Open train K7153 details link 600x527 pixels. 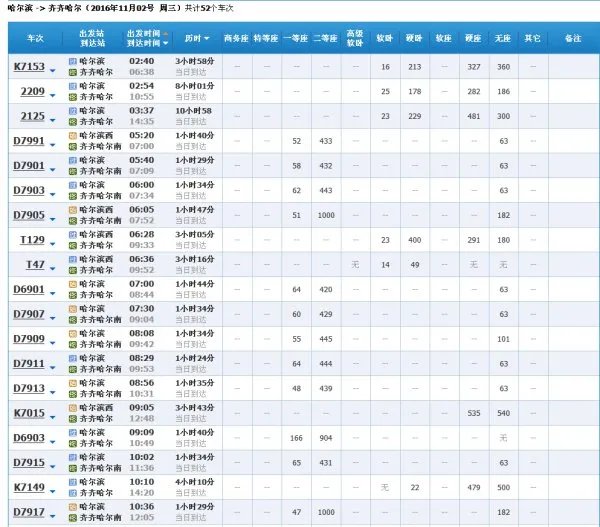point(29,67)
